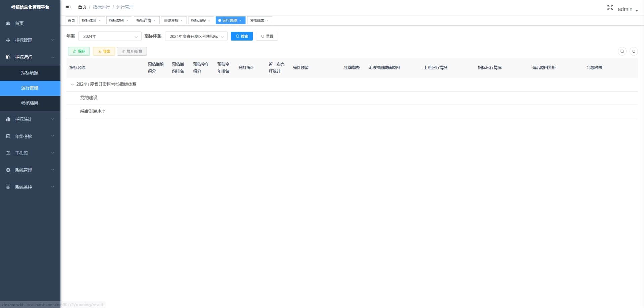The image size is (644, 308).
Task: Click the 指标运行 breadcrumb
Action: tap(101, 7)
